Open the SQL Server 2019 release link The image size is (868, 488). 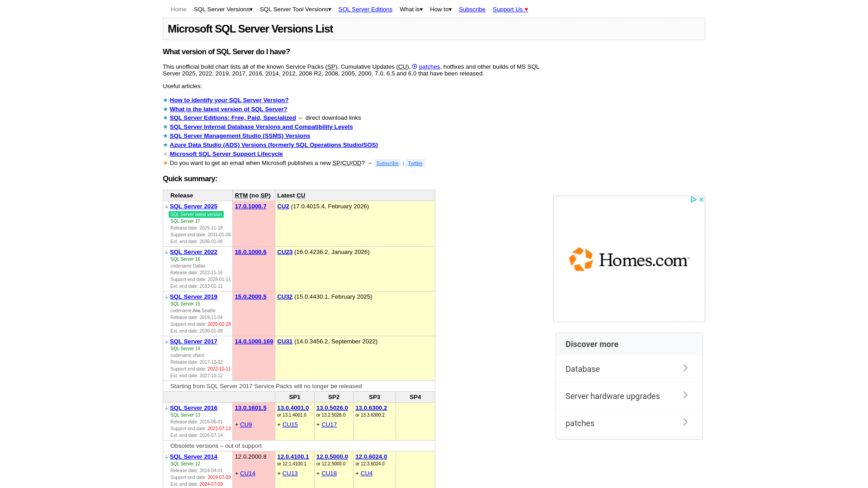[193, 297]
